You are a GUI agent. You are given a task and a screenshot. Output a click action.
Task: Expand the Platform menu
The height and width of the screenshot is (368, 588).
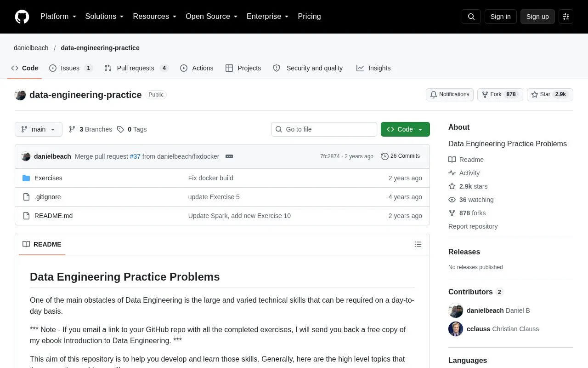(58, 17)
